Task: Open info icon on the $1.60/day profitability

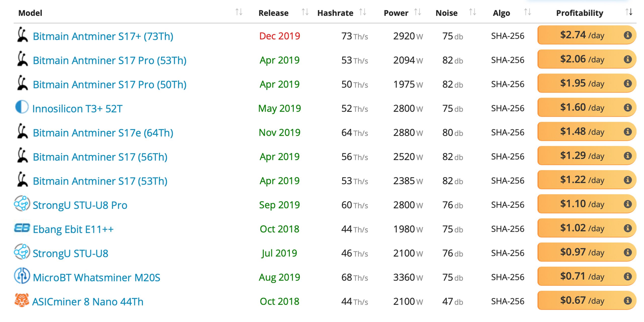Action: 628,107
